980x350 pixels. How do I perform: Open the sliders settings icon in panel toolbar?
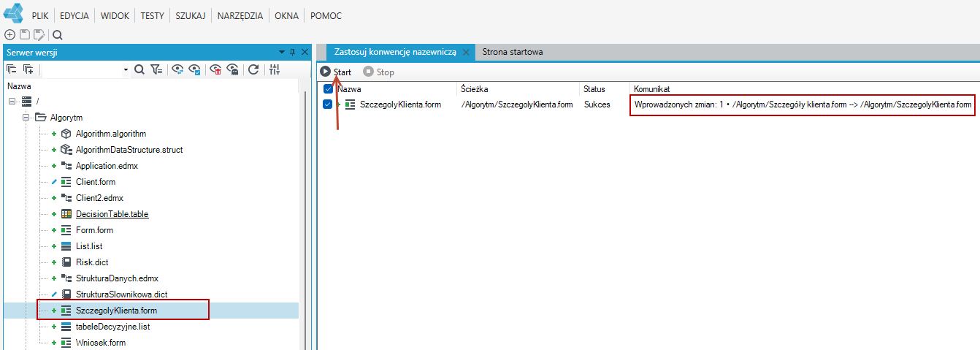pyautogui.click(x=275, y=69)
